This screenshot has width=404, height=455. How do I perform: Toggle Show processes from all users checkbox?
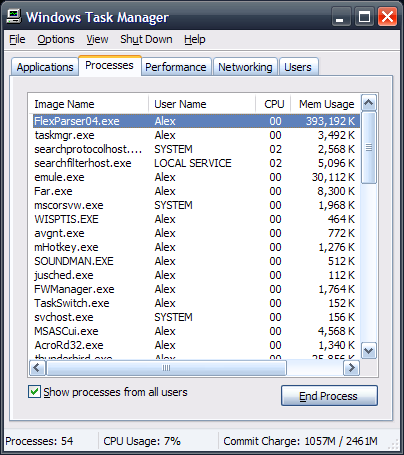34,392
